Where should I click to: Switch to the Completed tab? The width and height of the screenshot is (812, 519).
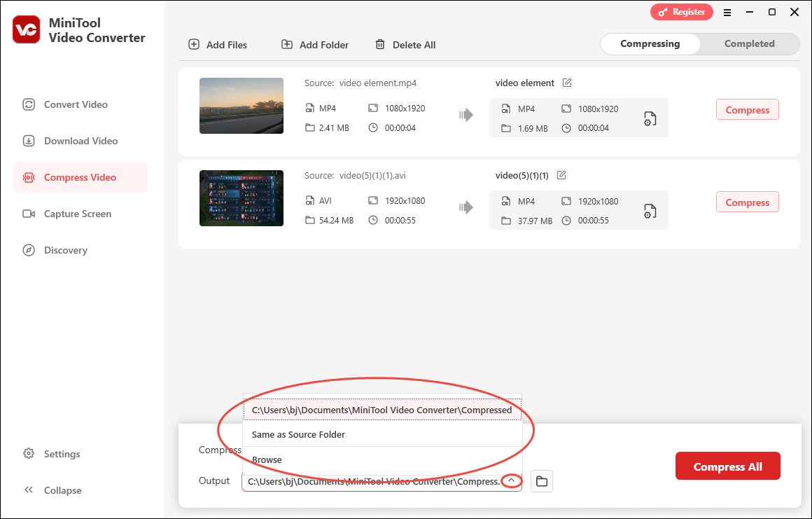pyautogui.click(x=749, y=44)
